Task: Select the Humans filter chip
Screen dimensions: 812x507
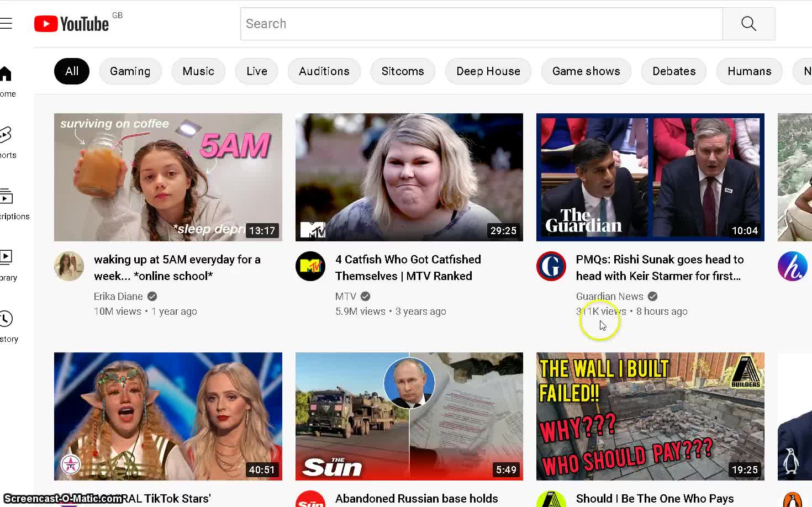Action: click(x=750, y=71)
